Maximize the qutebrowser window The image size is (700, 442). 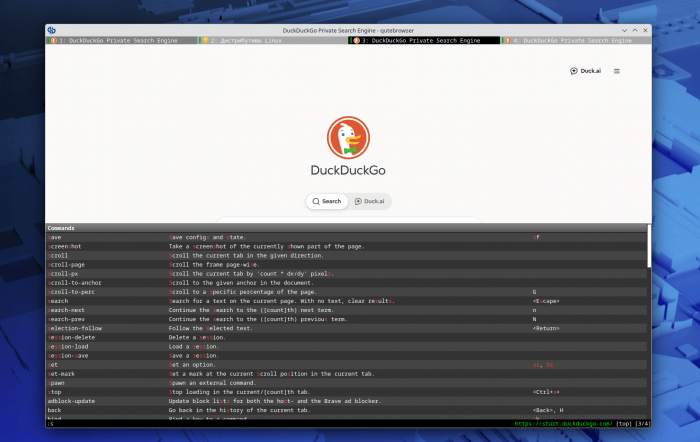pos(635,30)
